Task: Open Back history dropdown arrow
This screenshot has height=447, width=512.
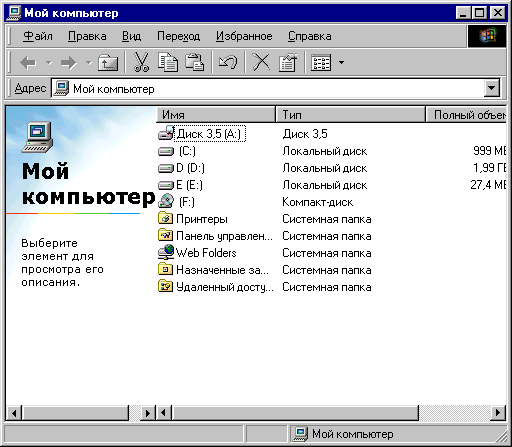Action: coord(49,62)
